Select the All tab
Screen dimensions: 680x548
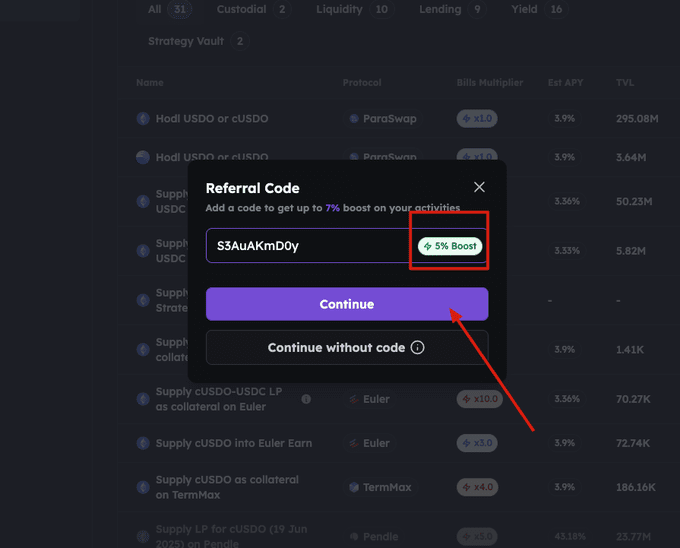[x=167, y=10]
